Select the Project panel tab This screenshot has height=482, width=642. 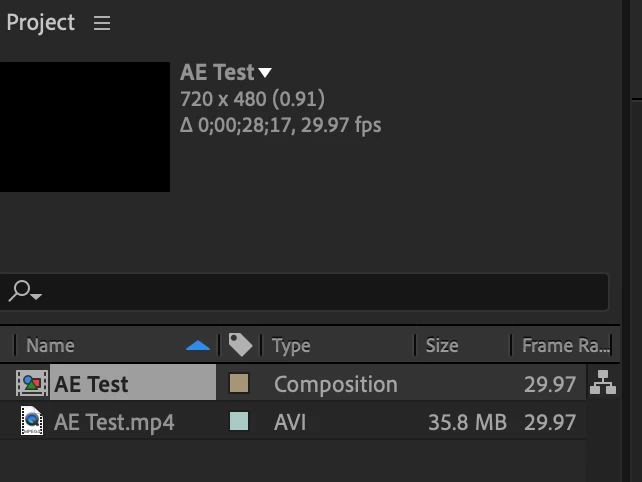[x=41, y=23]
